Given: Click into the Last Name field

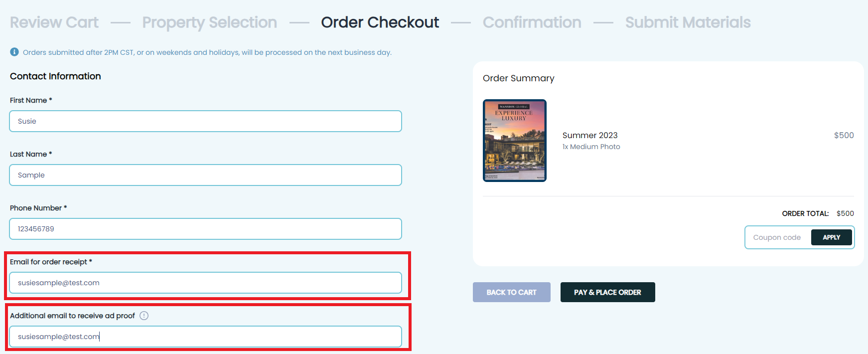Looking at the screenshot, I should click(x=205, y=175).
